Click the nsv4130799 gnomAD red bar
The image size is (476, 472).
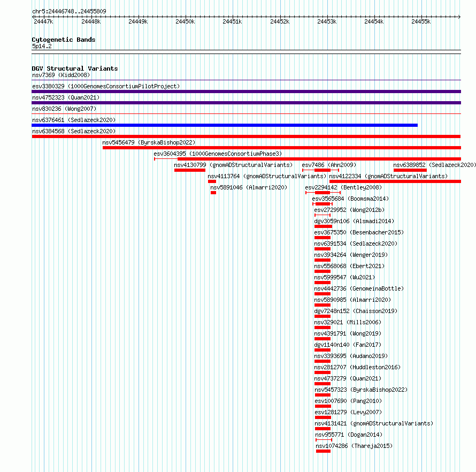click(x=190, y=170)
